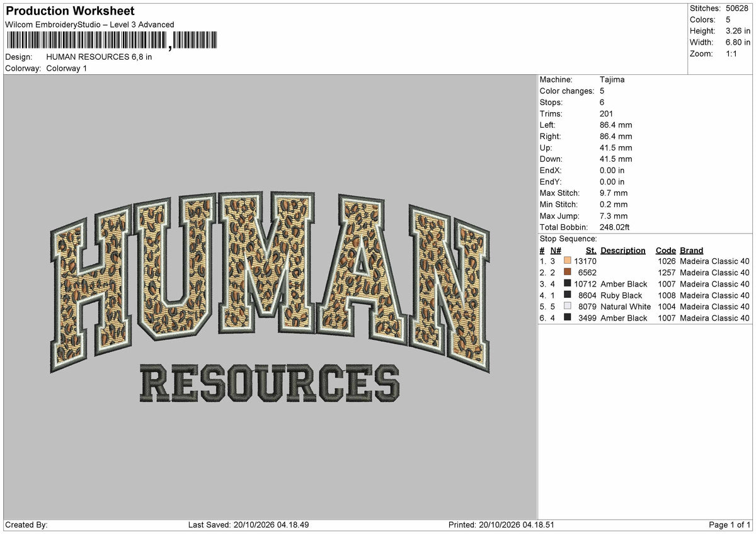Screen dimensions: 756x534
Task: Click the RESOURCES embroidered text in preview
Action: click(x=269, y=383)
